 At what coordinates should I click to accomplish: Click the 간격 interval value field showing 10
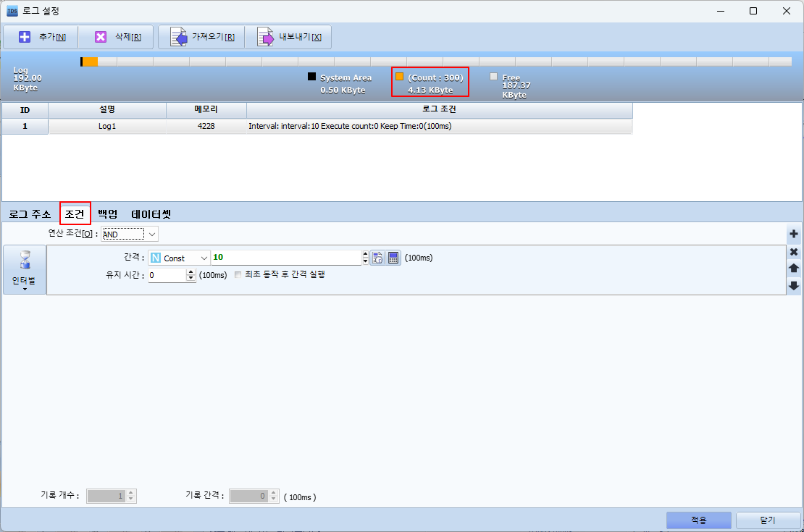pos(286,258)
